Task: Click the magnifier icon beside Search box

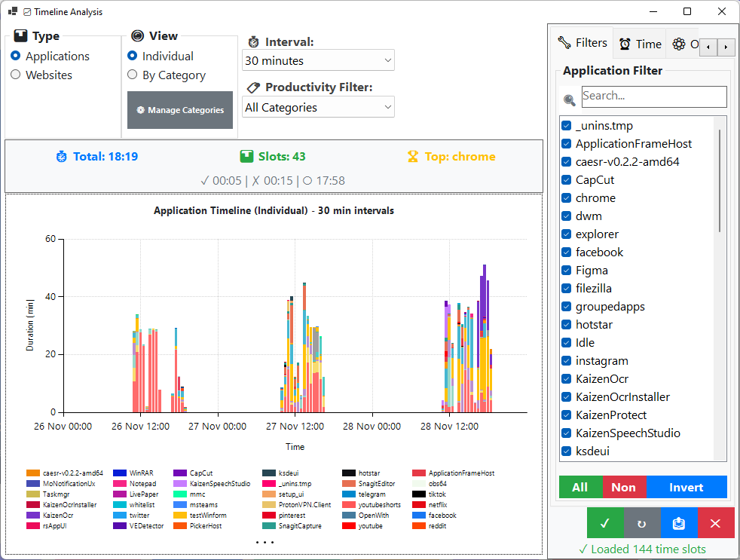Action: pos(570,99)
